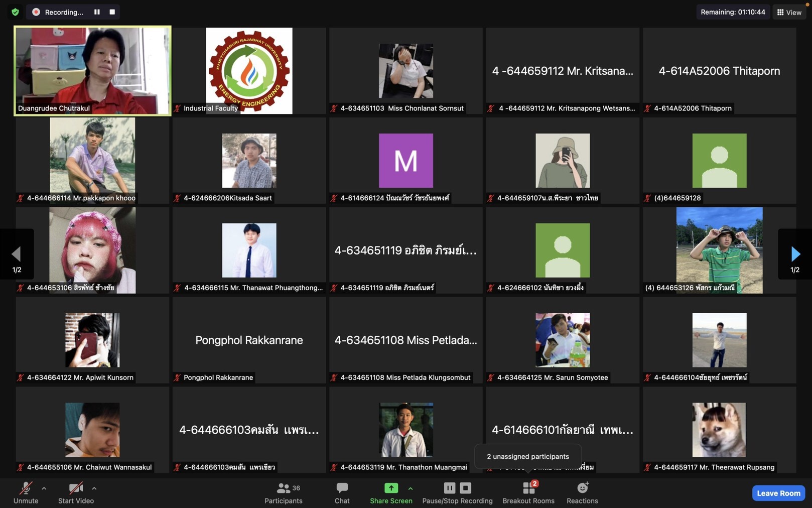The image size is (812, 508).
Task: Open the View layout menu
Action: (789, 12)
